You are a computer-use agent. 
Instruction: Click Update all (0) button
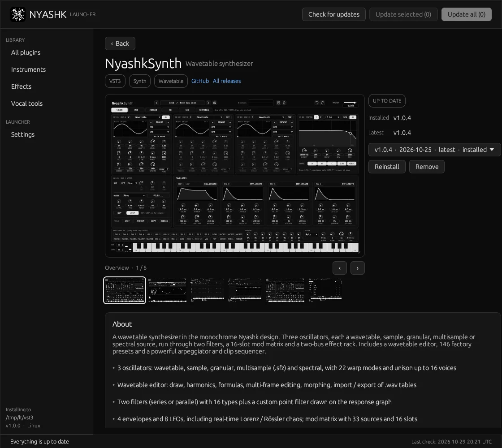click(467, 14)
